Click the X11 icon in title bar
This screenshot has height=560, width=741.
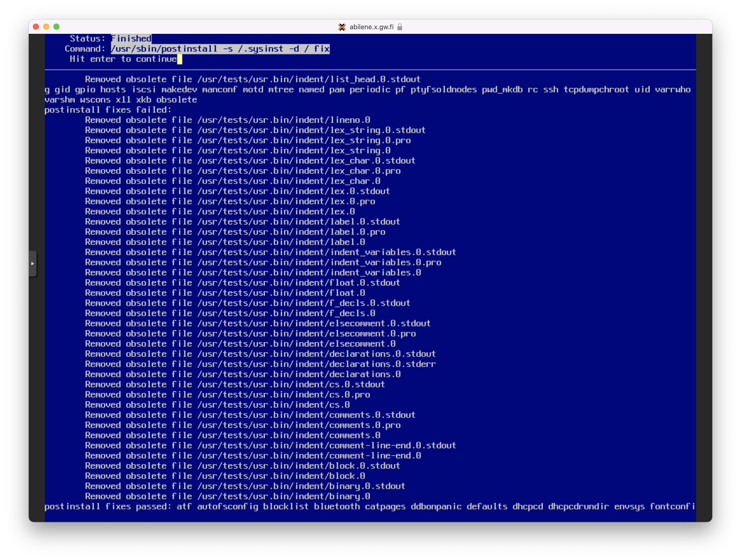pos(342,27)
